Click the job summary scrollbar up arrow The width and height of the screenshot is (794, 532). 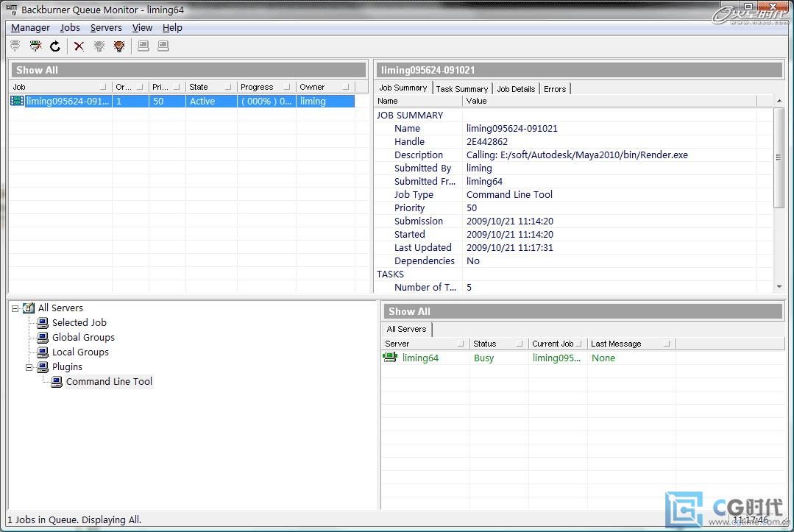(779, 101)
